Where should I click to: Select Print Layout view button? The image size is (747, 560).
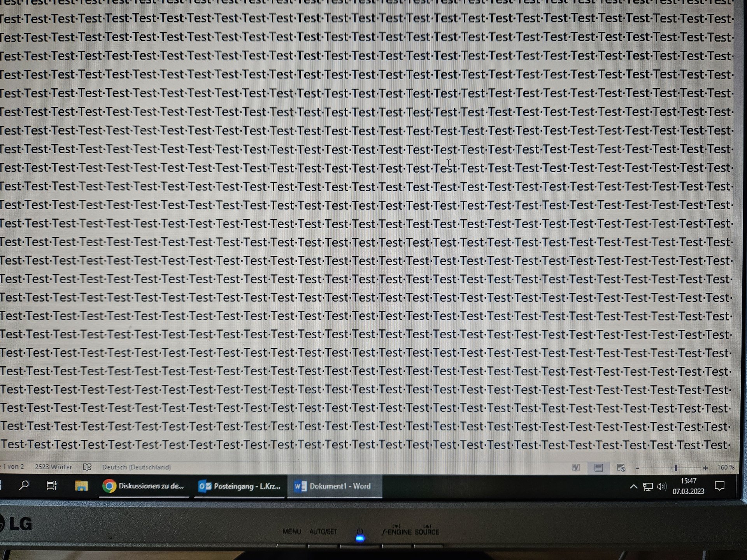coord(598,467)
